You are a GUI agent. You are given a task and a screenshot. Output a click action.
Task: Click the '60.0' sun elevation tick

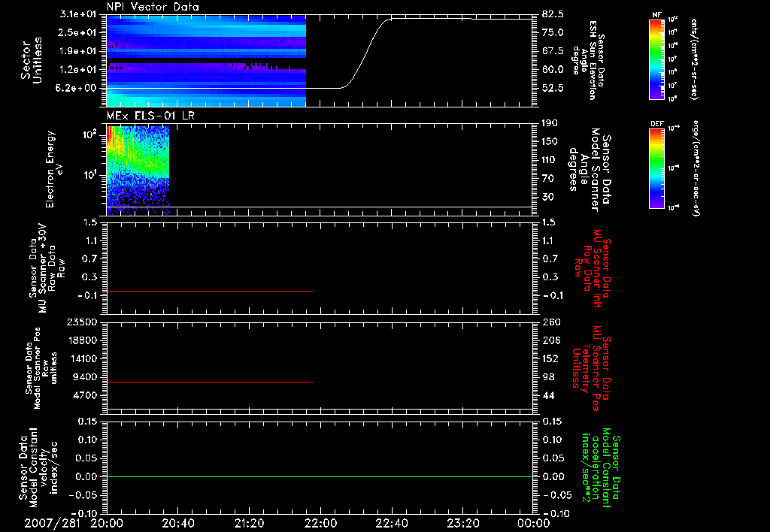point(553,70)
